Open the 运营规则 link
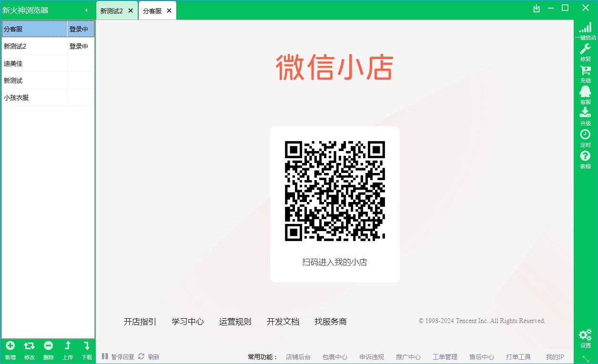The image size is (598, 364). 235,322
